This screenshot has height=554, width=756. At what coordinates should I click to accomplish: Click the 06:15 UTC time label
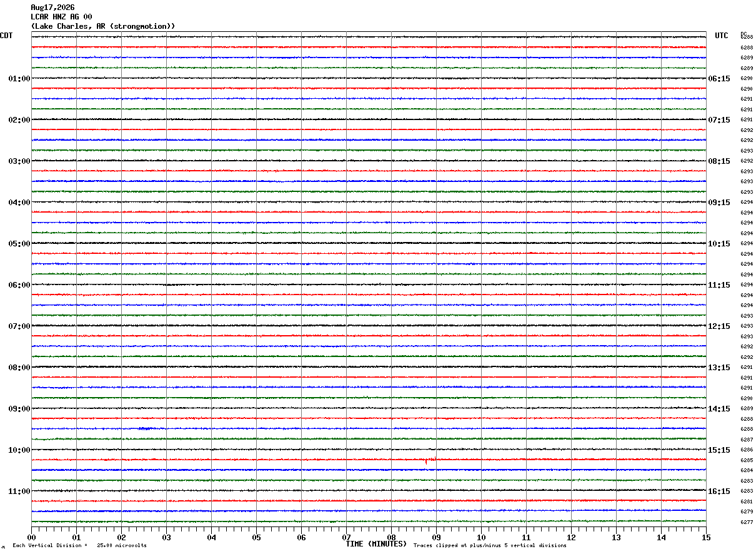pos(719,79)
